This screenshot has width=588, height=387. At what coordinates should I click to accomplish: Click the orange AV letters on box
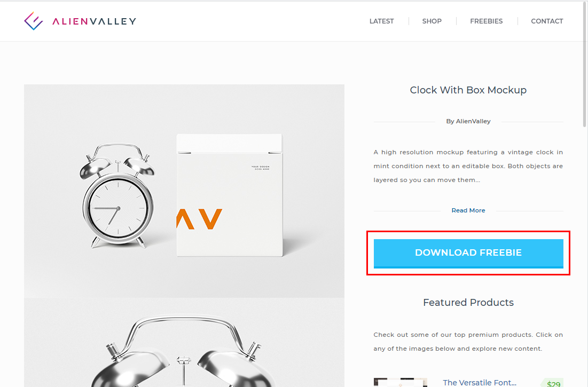199,219
